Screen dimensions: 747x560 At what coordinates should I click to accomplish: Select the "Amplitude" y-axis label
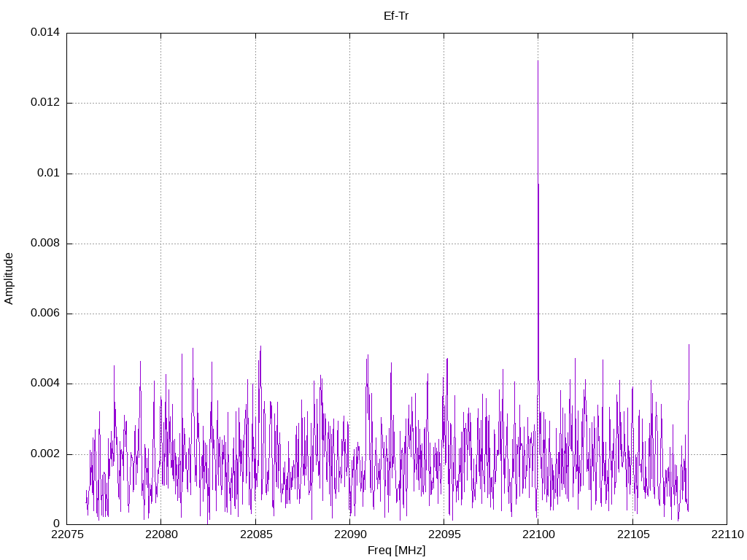[9, 279]
